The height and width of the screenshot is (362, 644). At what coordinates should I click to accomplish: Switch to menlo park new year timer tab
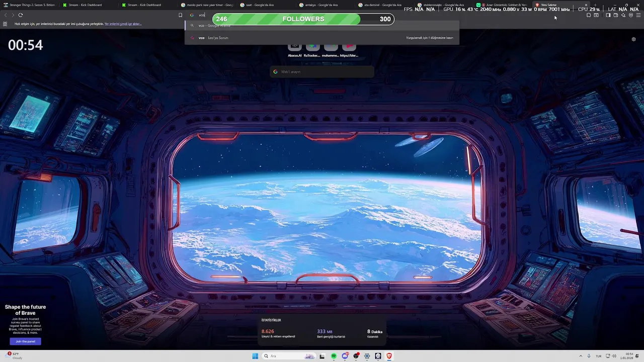click(x=206, y=5)
